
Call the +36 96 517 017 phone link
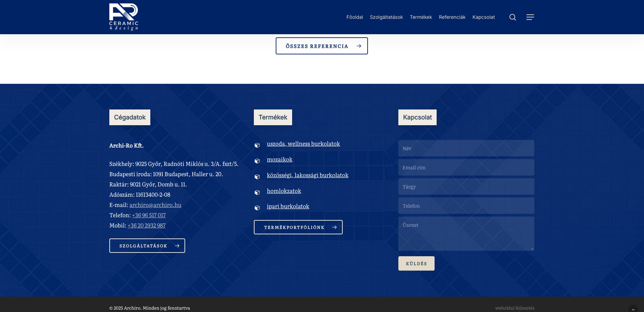pos(149,215)
